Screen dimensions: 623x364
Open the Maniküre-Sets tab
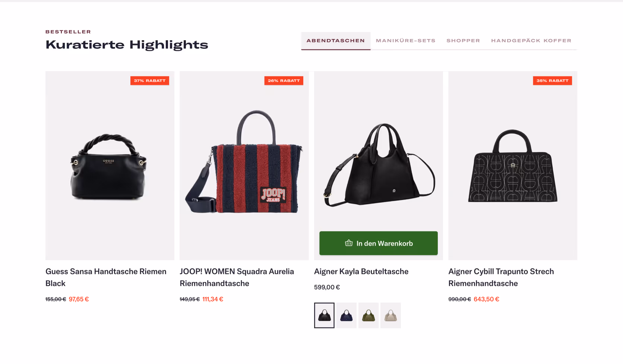pyautogui.click(x=405, y=41)
